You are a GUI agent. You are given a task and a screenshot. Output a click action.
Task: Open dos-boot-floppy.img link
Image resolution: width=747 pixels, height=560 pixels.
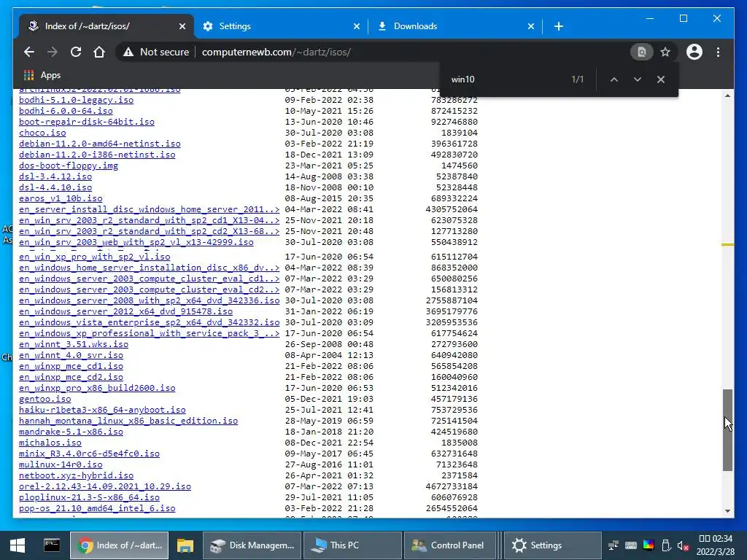(69, 166)
